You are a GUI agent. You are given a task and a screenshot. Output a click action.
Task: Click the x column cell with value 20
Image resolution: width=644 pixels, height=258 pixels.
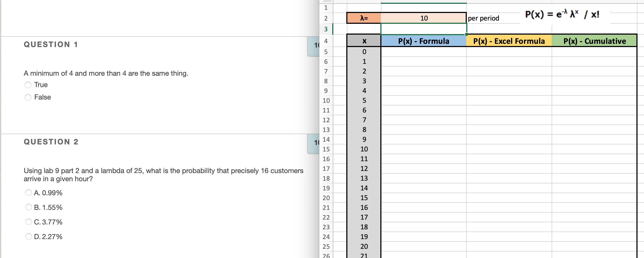point(364,246)
